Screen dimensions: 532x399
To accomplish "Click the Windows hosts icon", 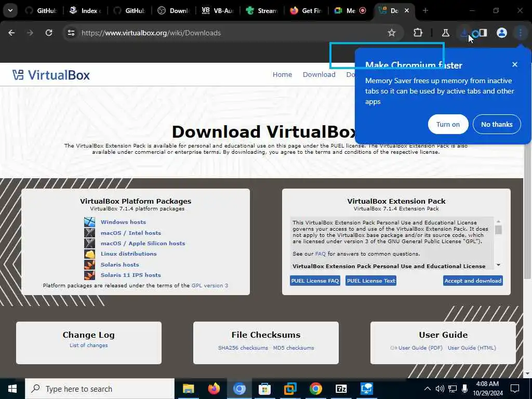I will (89, 222).
